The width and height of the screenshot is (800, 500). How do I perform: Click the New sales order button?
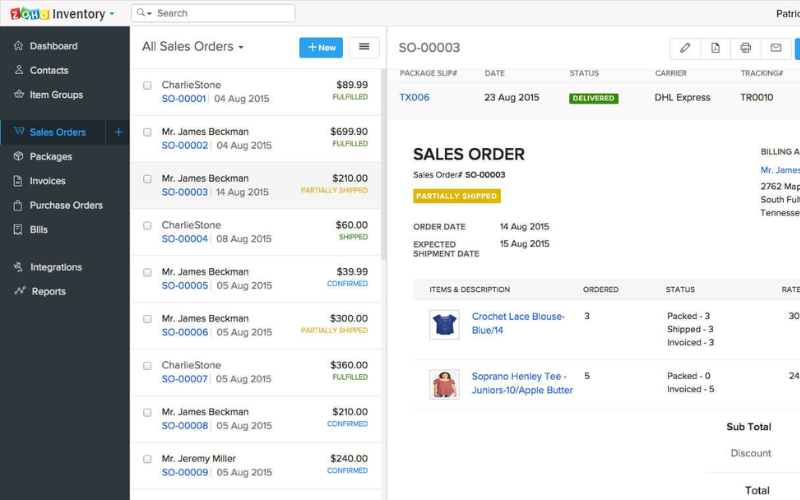coord(321,47)
